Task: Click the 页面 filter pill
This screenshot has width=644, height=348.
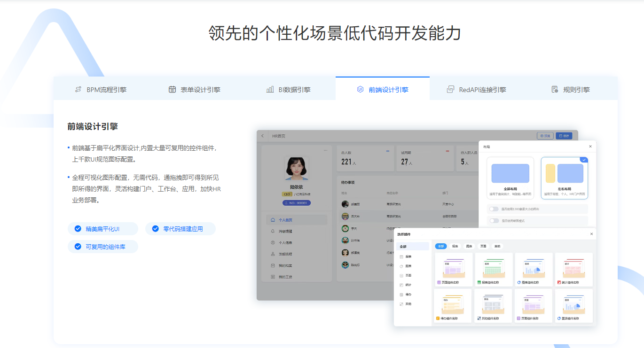Action: coord(483,246)
